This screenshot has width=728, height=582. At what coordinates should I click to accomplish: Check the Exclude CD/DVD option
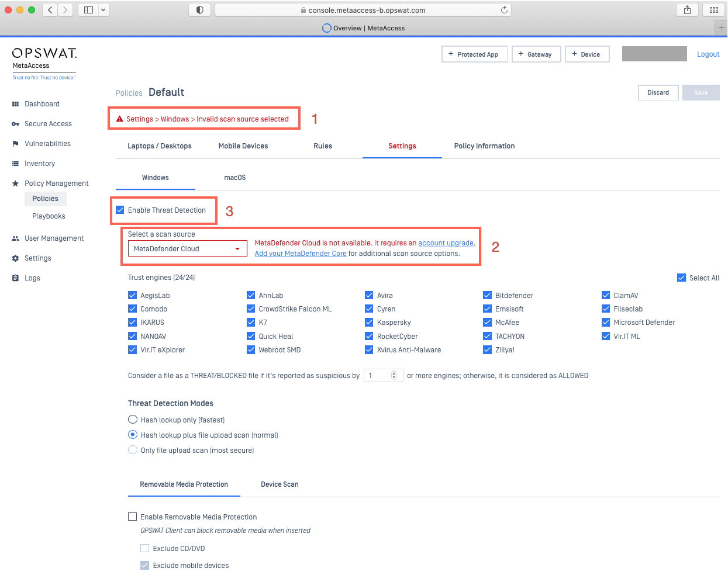(x=144, y=548)
